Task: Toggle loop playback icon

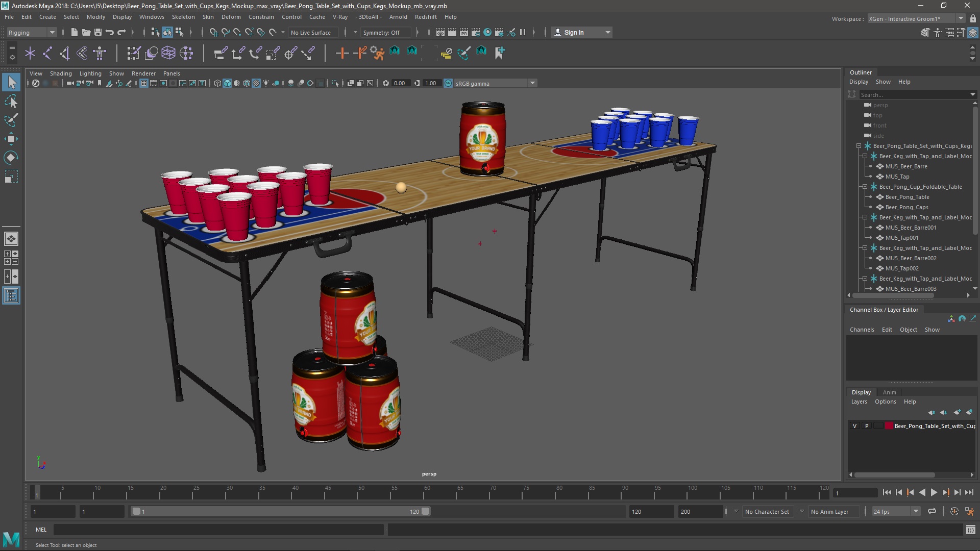Action: 932,511
